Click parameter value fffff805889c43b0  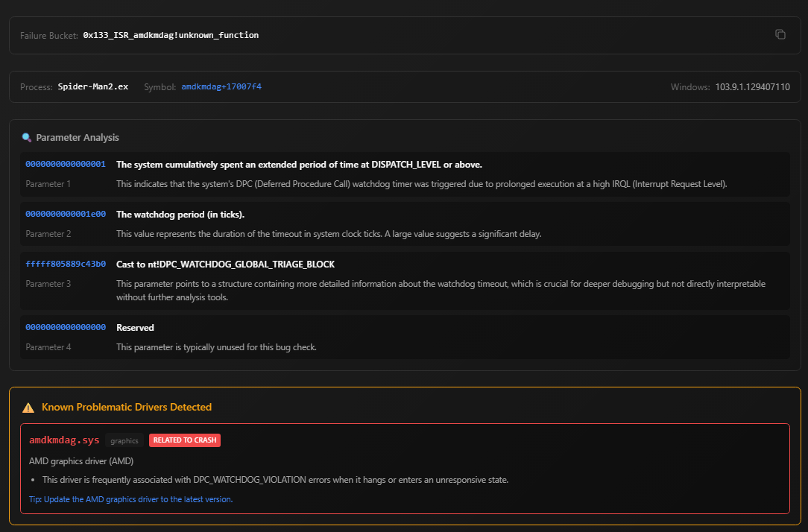tap(66, 265)
